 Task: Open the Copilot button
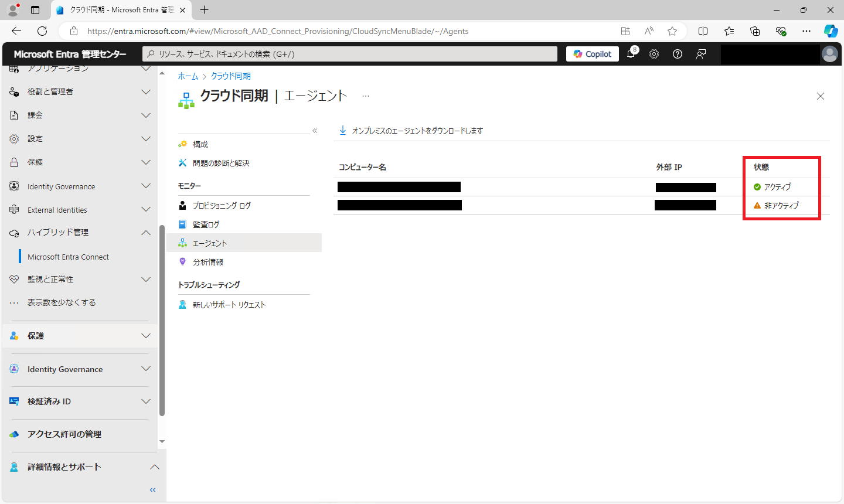(x=593, y=54)
